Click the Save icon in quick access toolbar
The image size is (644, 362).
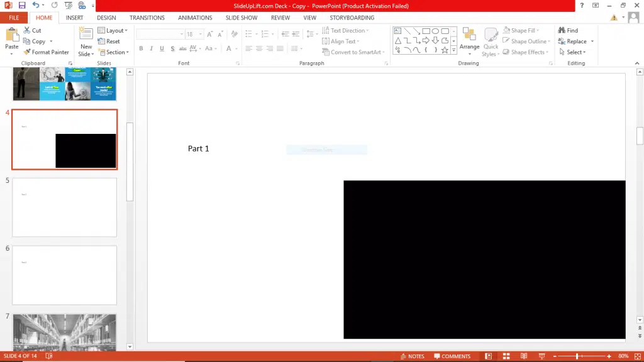click(22, 6)
